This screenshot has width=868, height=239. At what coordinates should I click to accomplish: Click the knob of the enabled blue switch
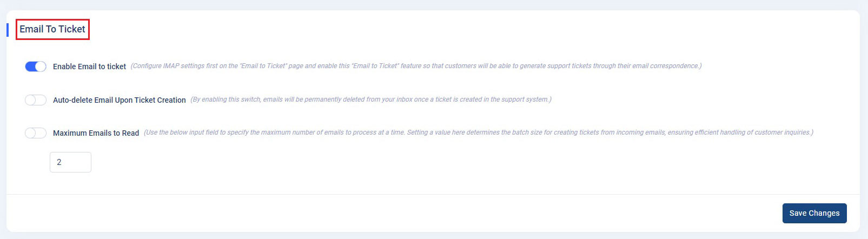(x=41, y=67)
